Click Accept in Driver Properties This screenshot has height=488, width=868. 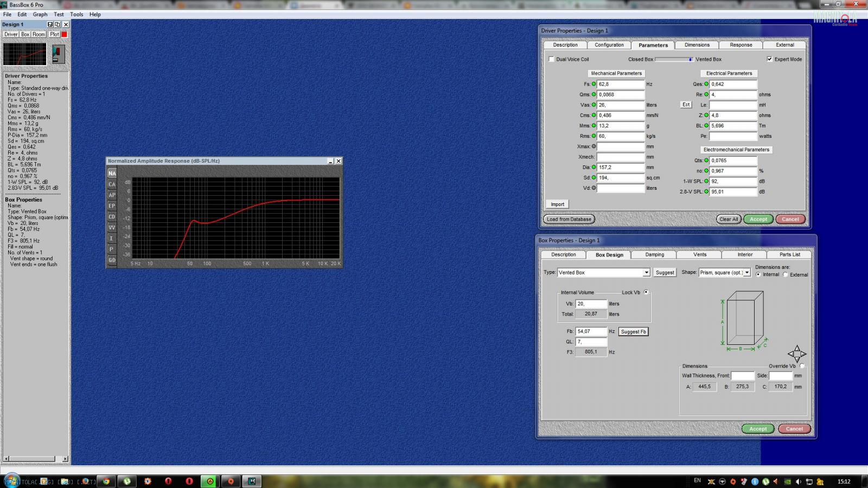(x=758, y=219)
